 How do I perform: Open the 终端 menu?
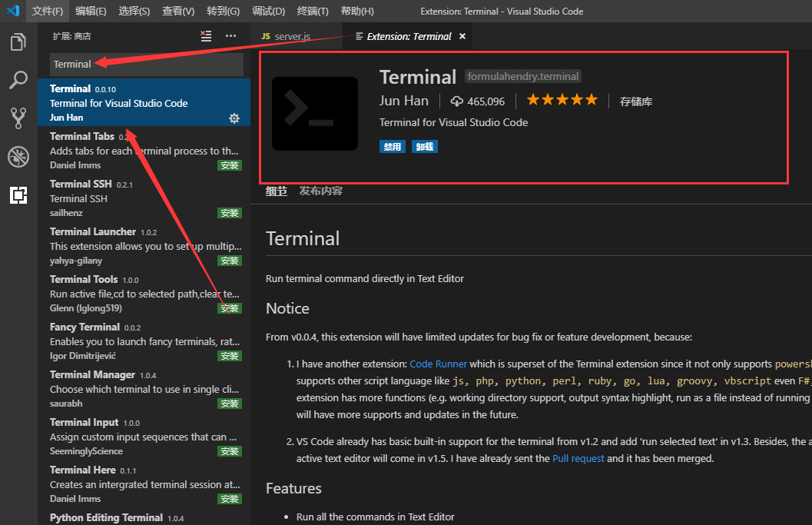pyautogui.click(x=313, y=11)
